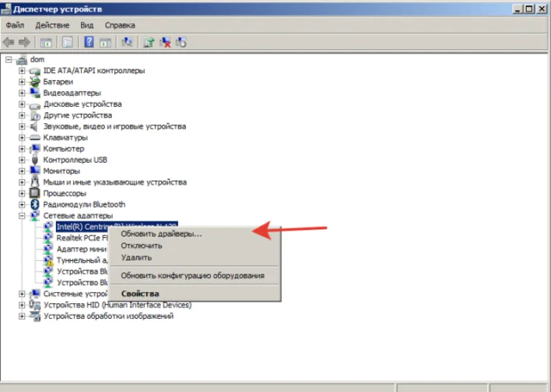Open the Справка menu
The width and height of the screenshot is (551, 392).
pos(120,25)
